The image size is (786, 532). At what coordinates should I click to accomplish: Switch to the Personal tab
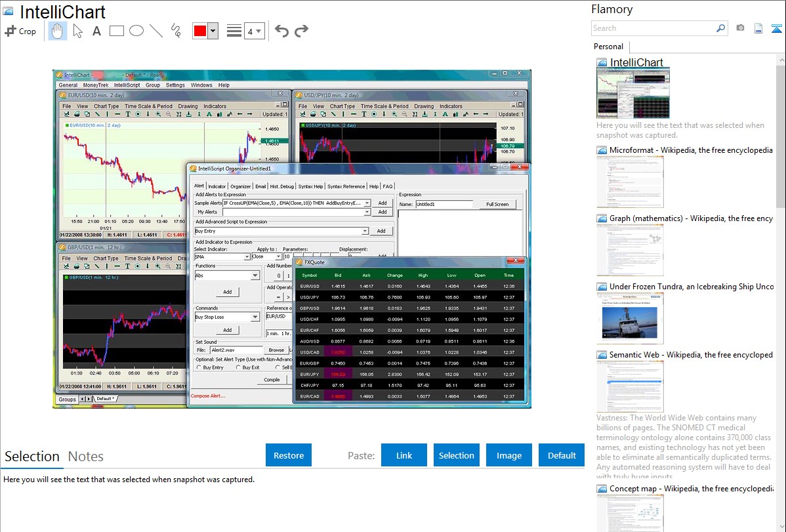[609, 47]
